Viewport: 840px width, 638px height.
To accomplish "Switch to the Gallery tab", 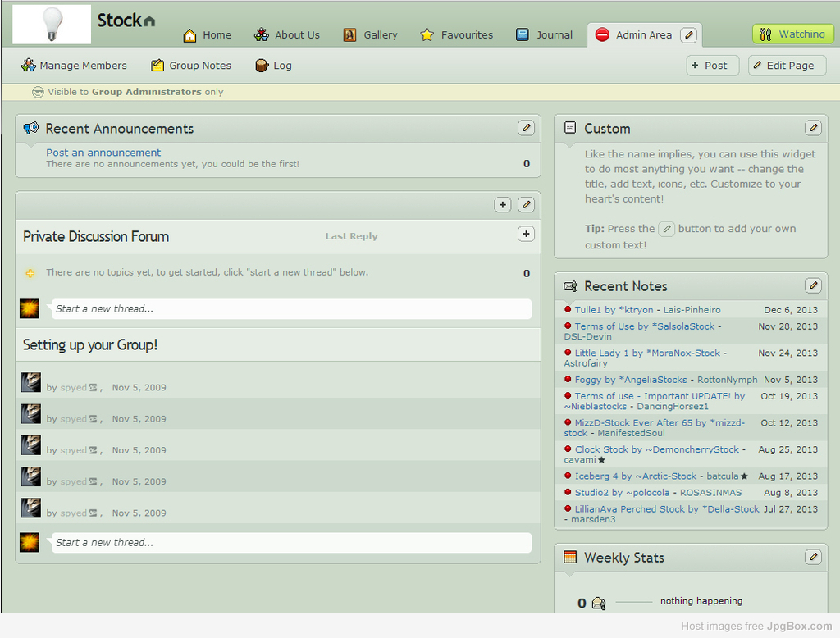I will [x=370, y=35].
